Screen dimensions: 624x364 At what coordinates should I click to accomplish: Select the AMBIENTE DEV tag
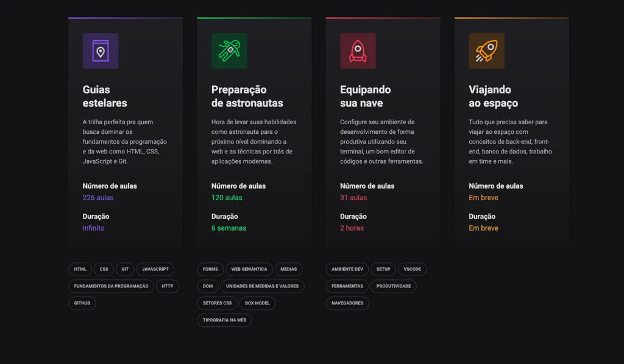click(347, 269)
